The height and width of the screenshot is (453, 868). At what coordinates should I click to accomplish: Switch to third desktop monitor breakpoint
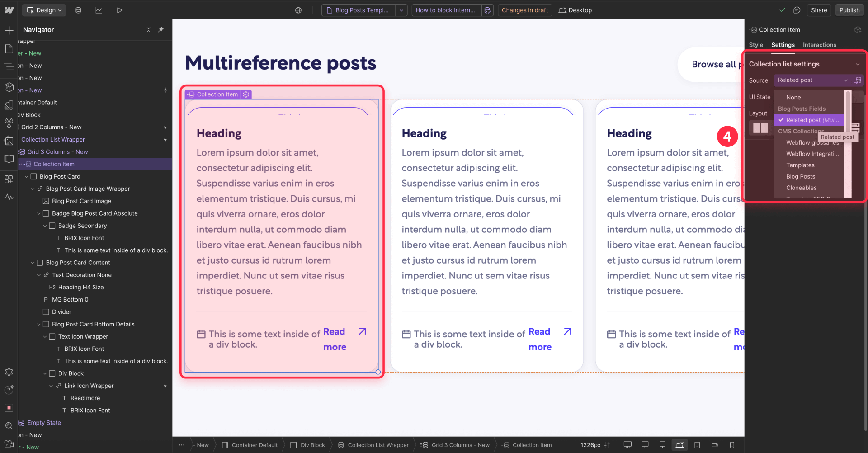662,445
